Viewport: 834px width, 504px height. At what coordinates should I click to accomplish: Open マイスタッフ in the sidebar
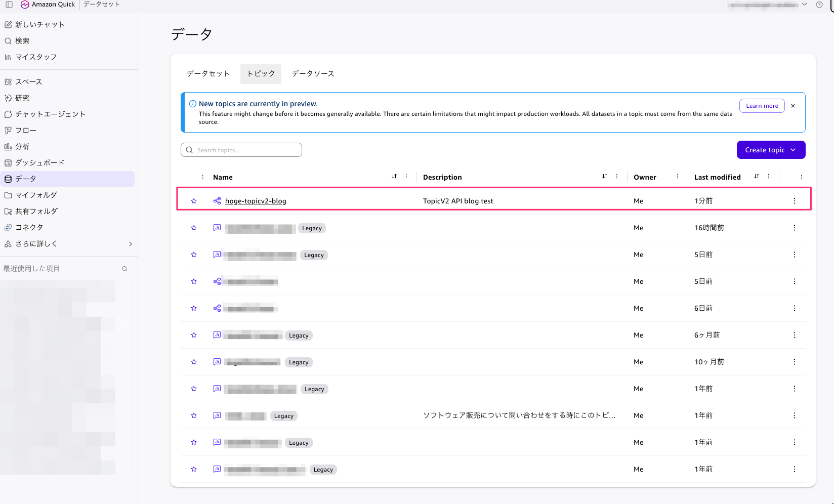click(31, 57)
